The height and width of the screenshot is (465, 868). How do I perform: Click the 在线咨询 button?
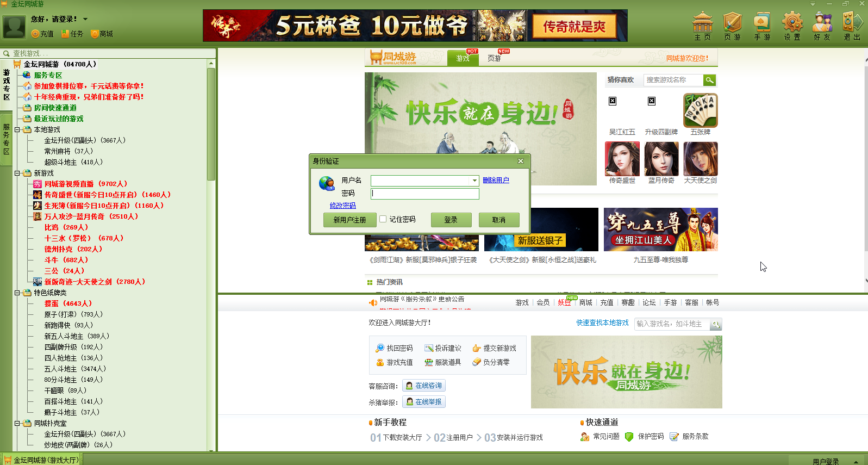point(424,386)
